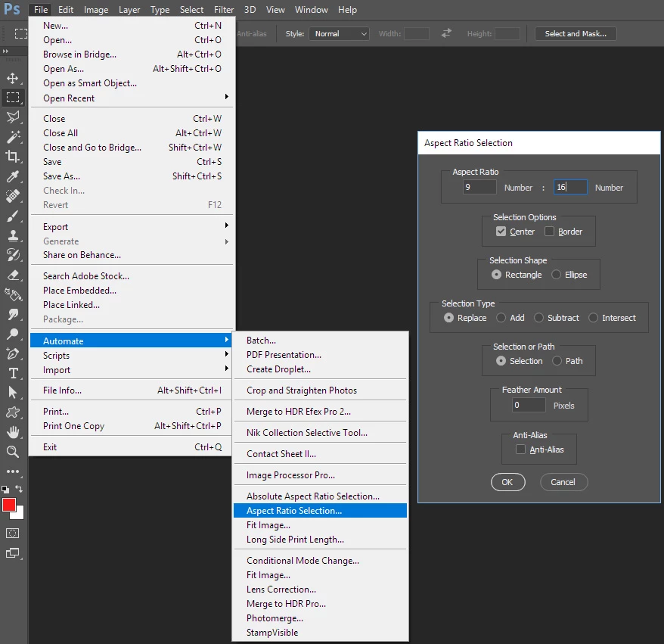
Task: Select the Path Selection tool
Action: [x=13, y=393]
